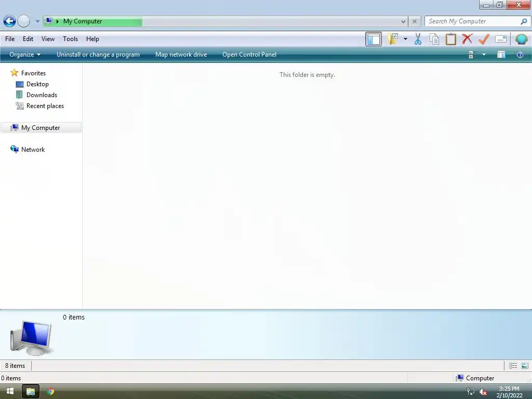This screenshot has width=532, height=399.
Task: Expand the breadcrumb arrow before My Computer
Action: (x=58, y=21)
